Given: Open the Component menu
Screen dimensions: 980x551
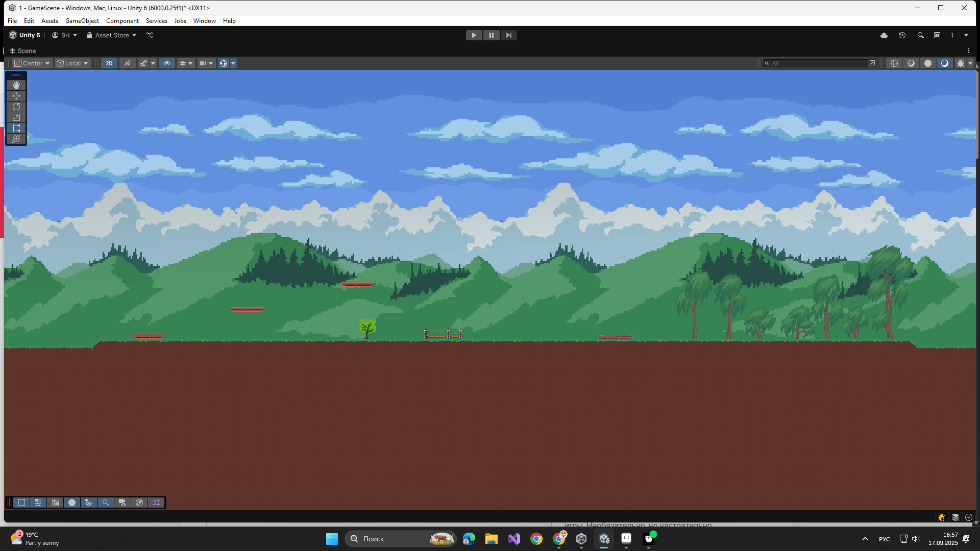Looking at the screenshot, I should pyautogui.click(x=122, y=21).
